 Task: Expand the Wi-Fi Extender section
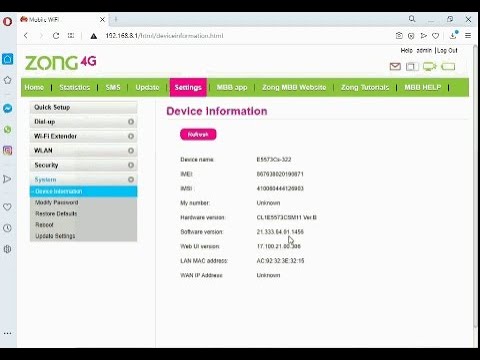[83, 136]
